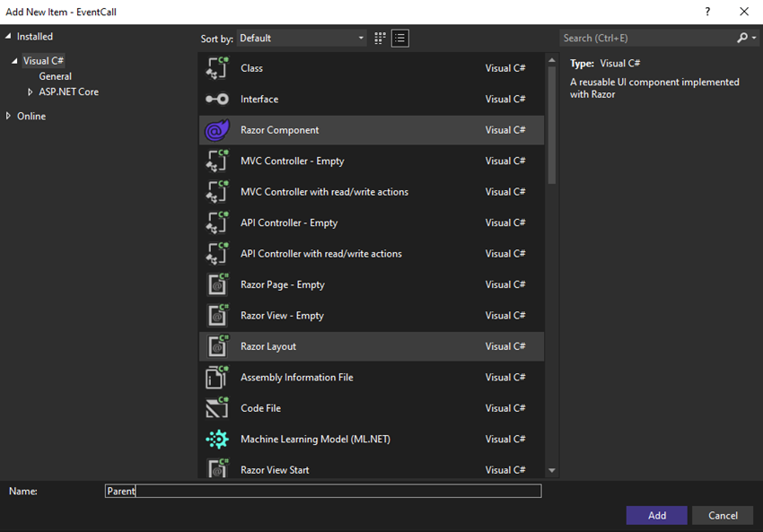
Task: Switch to small icons list view
Action: 400,38
